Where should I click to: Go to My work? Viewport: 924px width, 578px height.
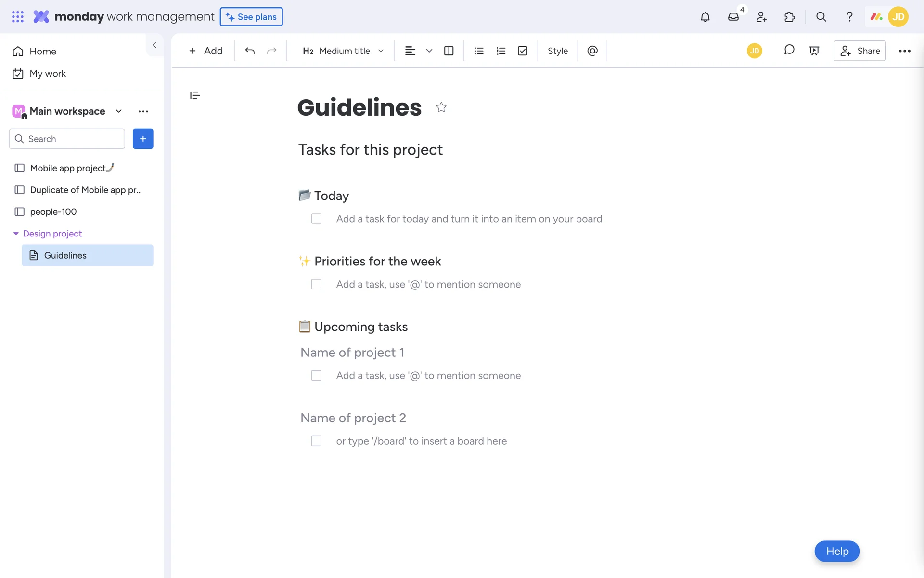(47, 74)
